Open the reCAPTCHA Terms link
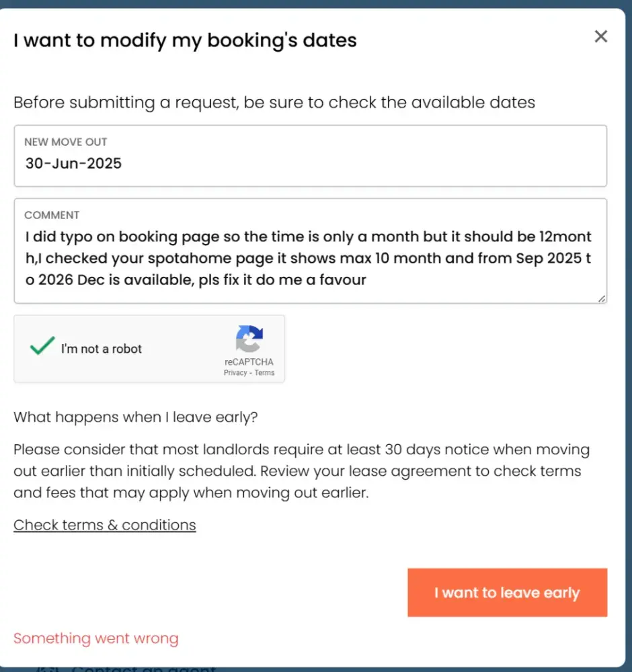 point(264,373)
